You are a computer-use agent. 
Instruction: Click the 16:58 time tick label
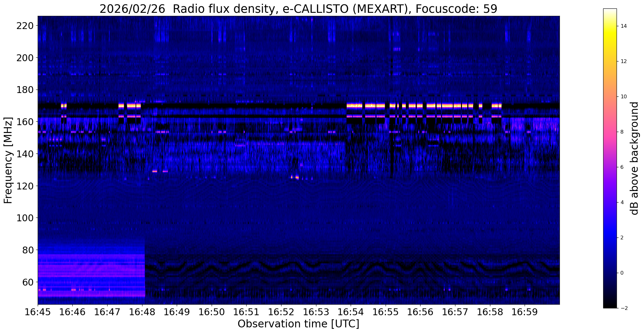click(x=490, y=312)
